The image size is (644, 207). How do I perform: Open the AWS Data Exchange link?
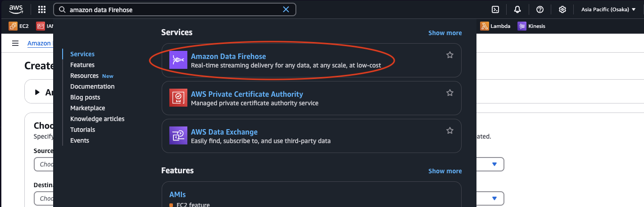pyautogui.click(x=224, y=132)
